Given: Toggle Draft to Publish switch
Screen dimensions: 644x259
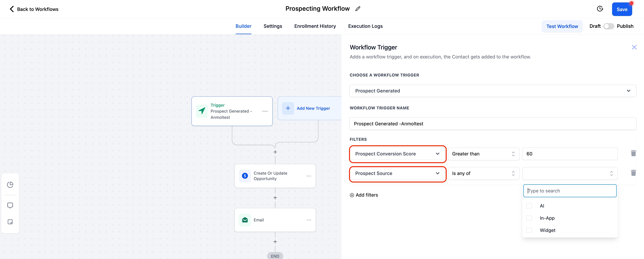Looking at the screenshot, I should point(609,26).
